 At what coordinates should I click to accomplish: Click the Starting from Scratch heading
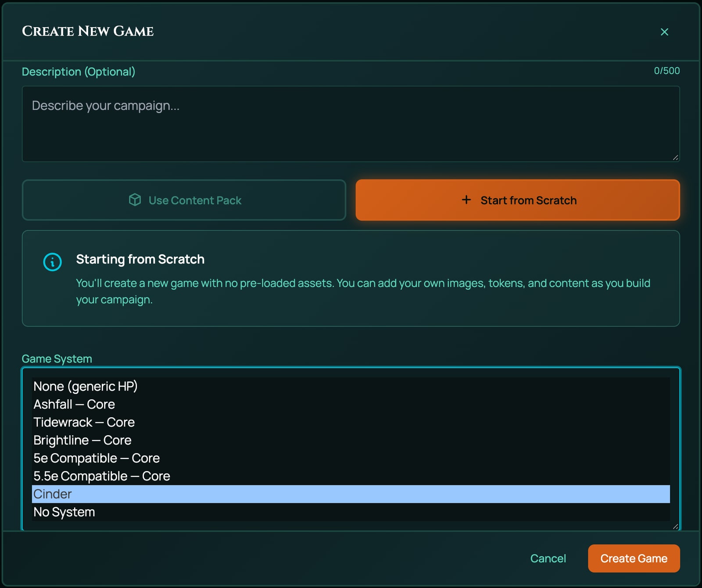(x=140, y=259)
